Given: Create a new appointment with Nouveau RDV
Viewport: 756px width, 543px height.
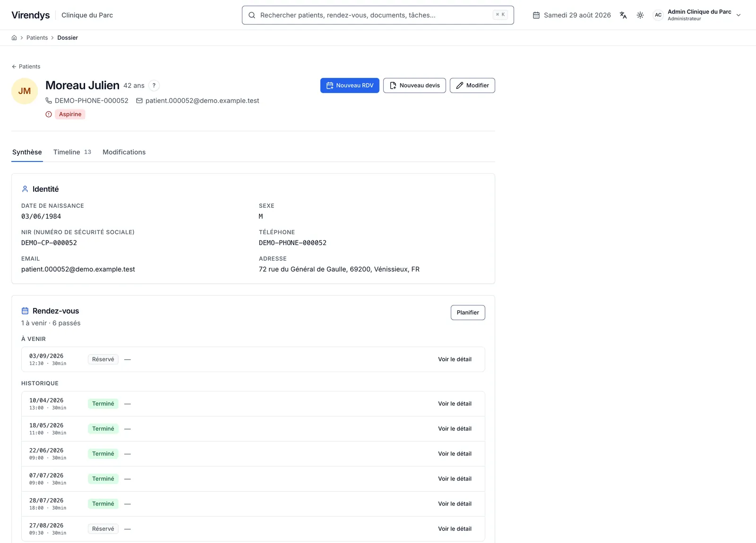Looking at the screenshot, I should pyautogui.click(x=350, y=85).
